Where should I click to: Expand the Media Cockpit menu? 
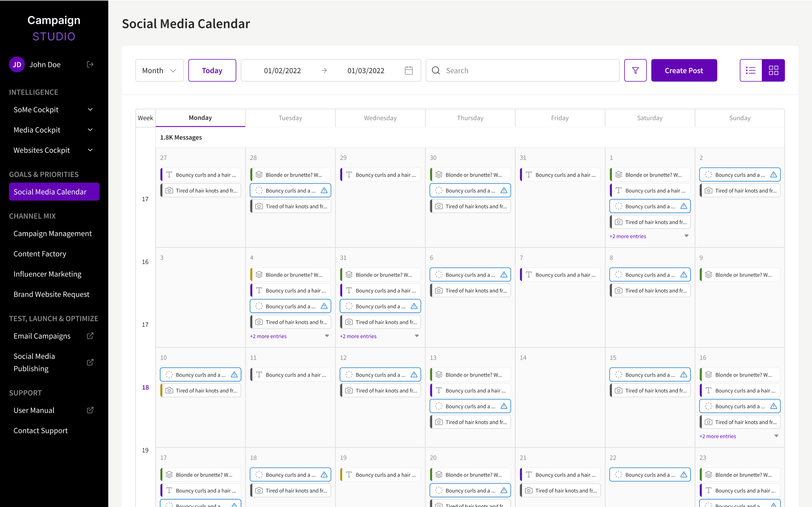point(90,130)
